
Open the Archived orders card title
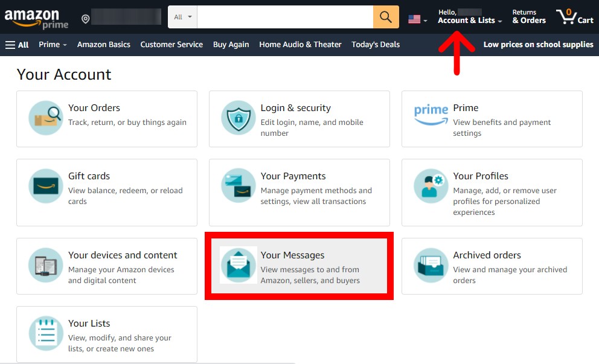[487, 255]
